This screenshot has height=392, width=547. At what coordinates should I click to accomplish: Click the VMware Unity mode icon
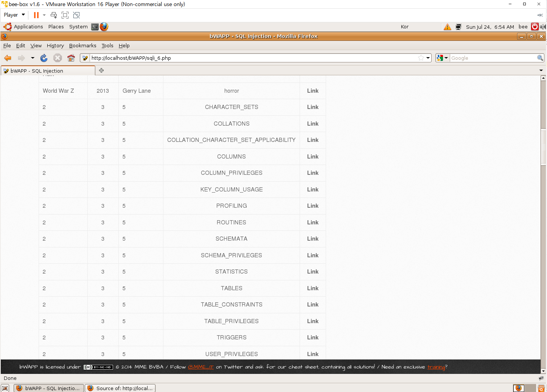point(76,15)
